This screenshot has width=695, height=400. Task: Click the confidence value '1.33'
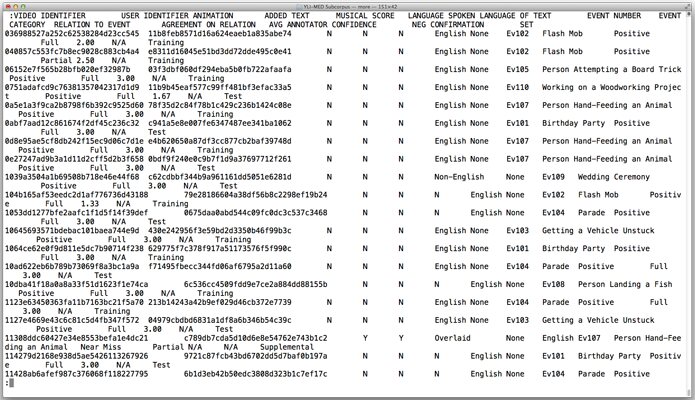click(90, 204)
